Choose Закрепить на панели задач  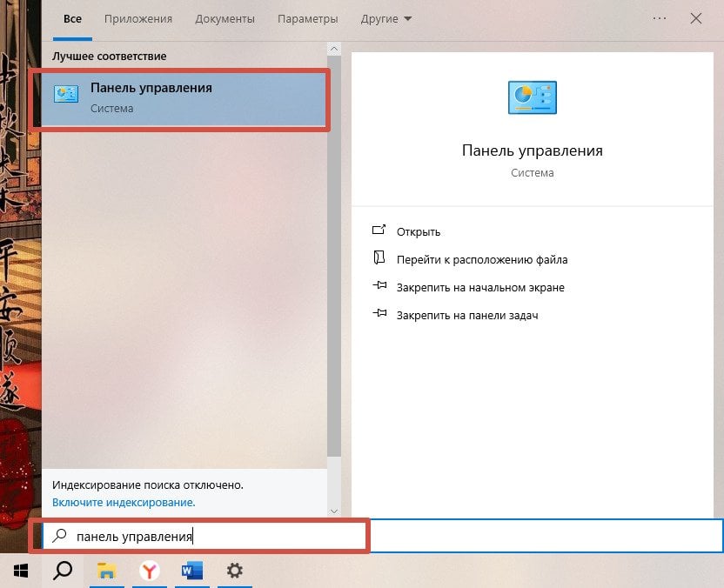467,315
